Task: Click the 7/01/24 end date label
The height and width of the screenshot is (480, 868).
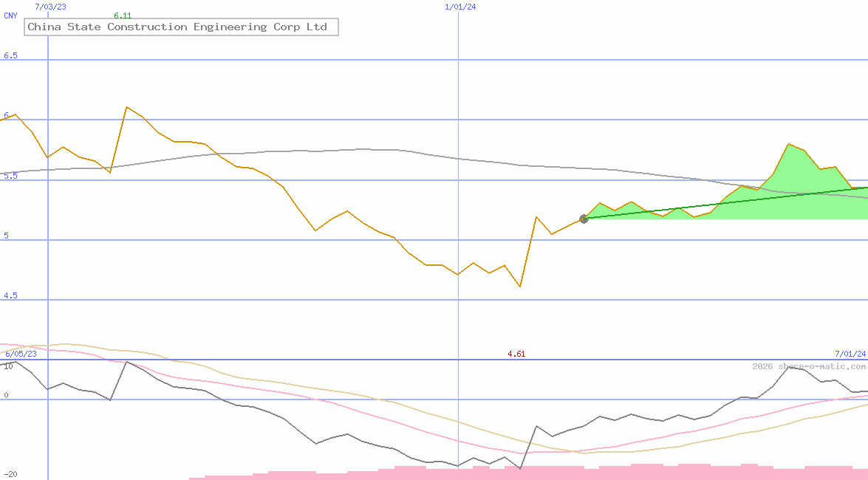Action: 850,354
